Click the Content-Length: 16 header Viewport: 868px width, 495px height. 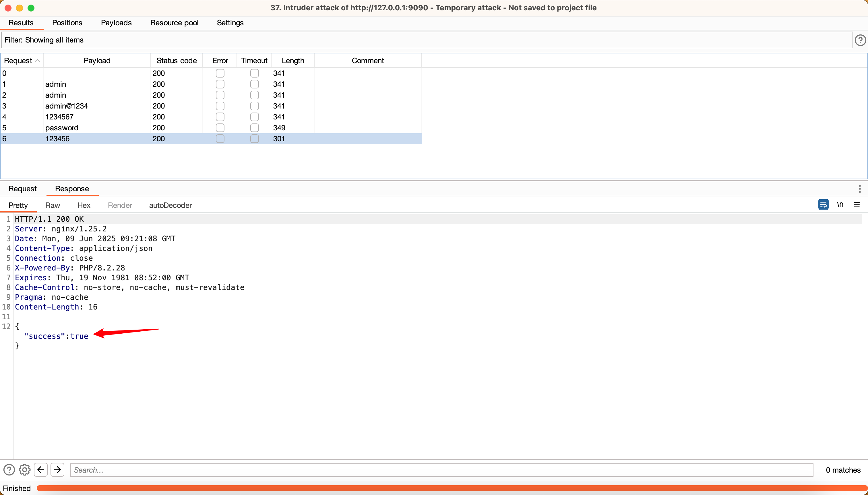[x=56, y=307]
